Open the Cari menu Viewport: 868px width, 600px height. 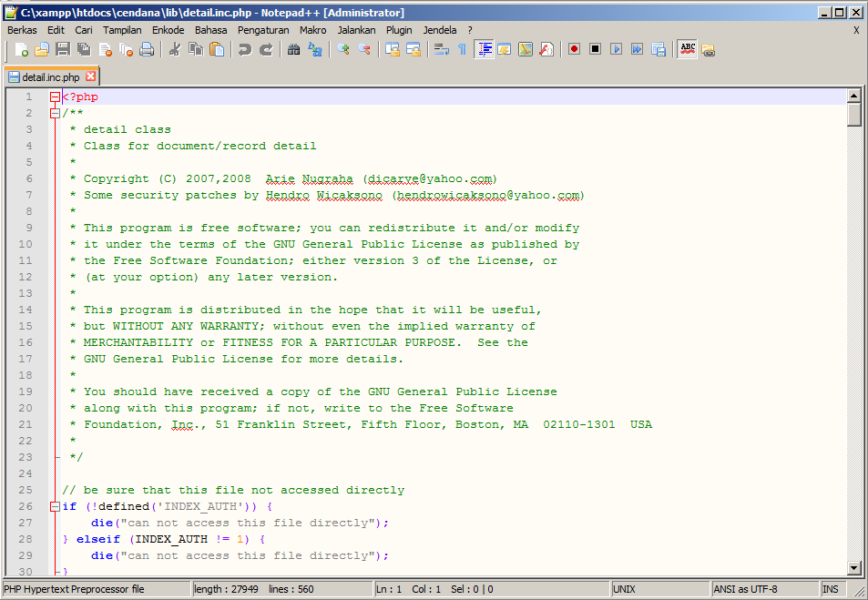(x=84, y=30)
